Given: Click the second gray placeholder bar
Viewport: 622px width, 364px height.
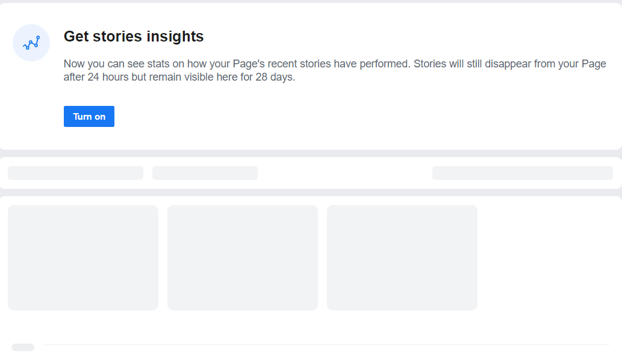Looking at the screenshot, I should tap(205, 173).
